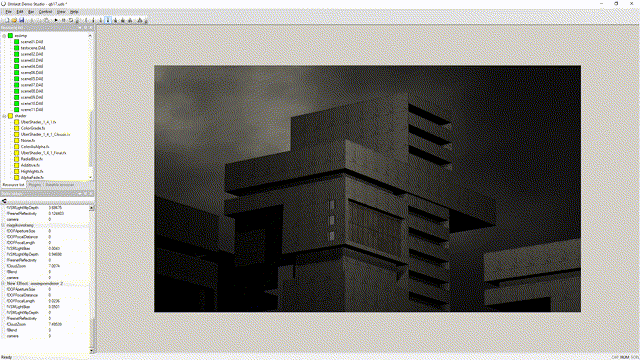
Task: Click the Save disk toolbar icon
Action: [21, 20]
